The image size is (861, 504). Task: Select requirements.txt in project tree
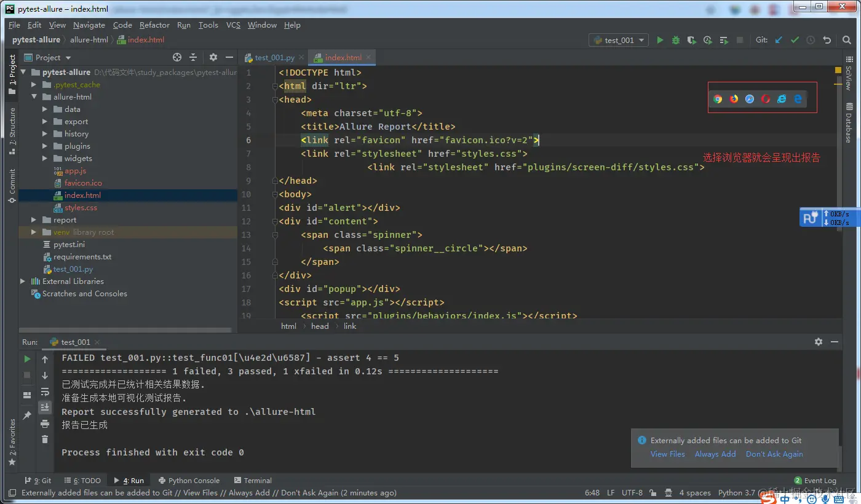[x=82, y=257]
